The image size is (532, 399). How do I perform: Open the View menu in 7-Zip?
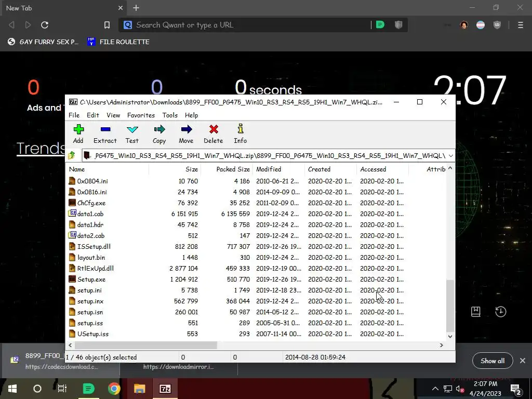(x=113, y=115)
